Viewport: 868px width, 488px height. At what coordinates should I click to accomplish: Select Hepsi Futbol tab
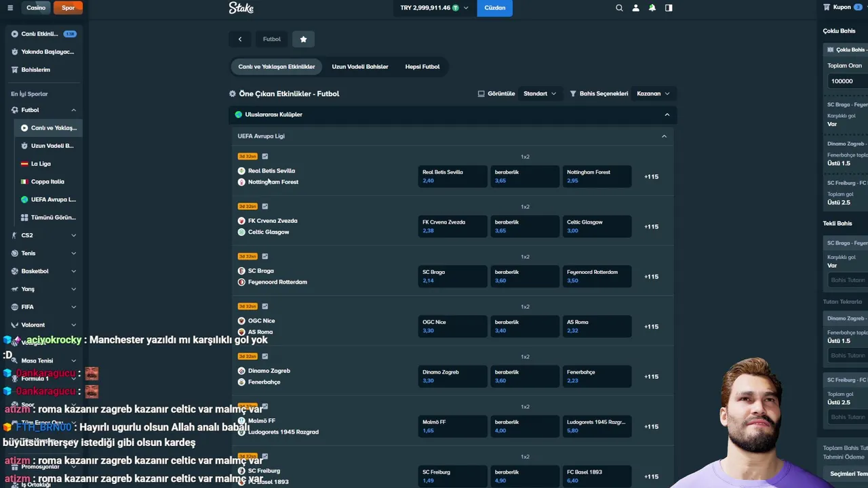pos(422,66)
